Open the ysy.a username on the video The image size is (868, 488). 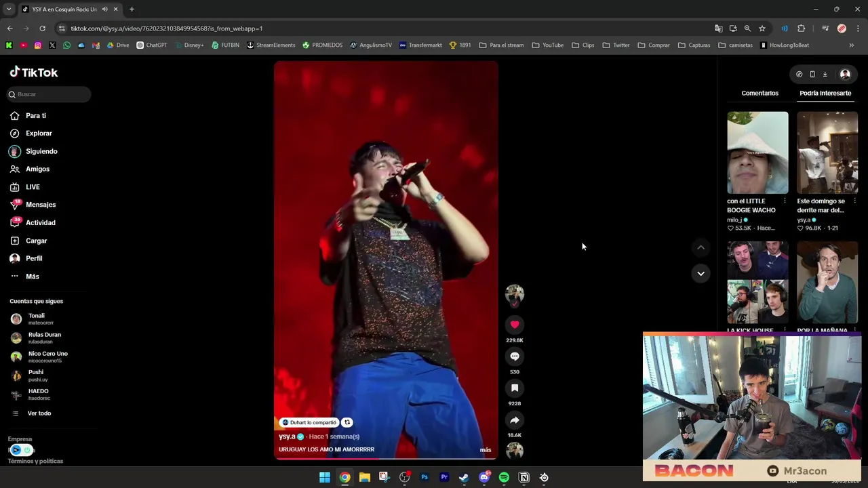coord(287,436)
